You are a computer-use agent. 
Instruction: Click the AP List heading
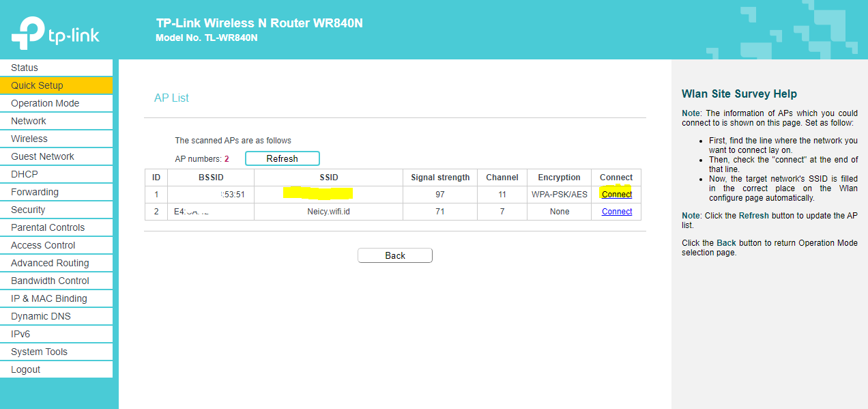pyautogui.click(x=171, y=98)
